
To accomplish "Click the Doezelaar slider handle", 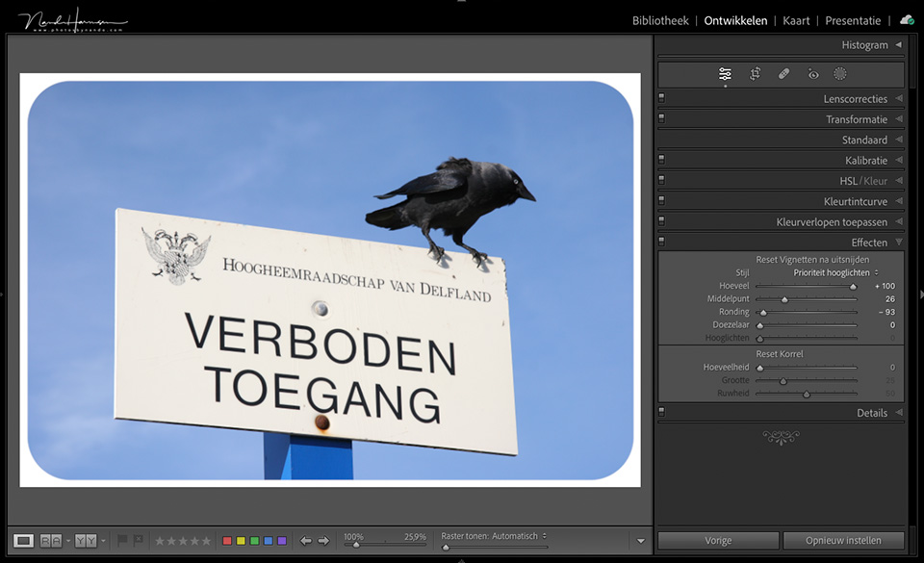I will pos(759,325).
